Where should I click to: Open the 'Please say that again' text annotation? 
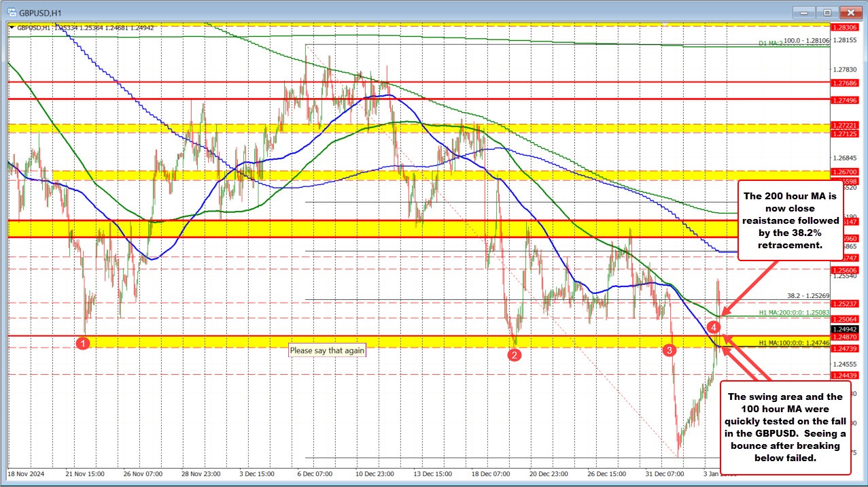(328, 350)
